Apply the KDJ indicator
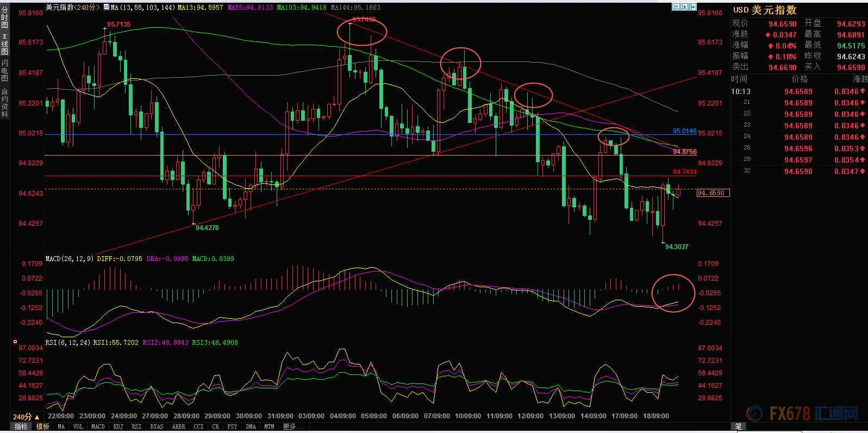This screenshot has height=433, width=868. point(118,426)
